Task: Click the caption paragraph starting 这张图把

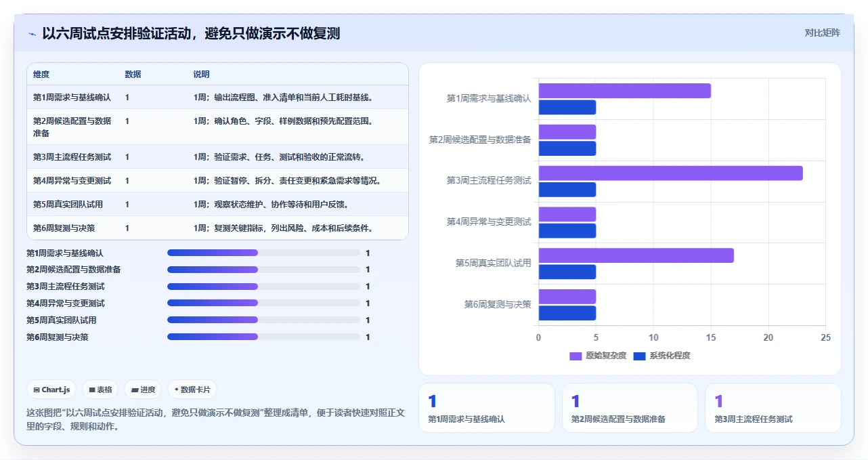Action: 215,419
